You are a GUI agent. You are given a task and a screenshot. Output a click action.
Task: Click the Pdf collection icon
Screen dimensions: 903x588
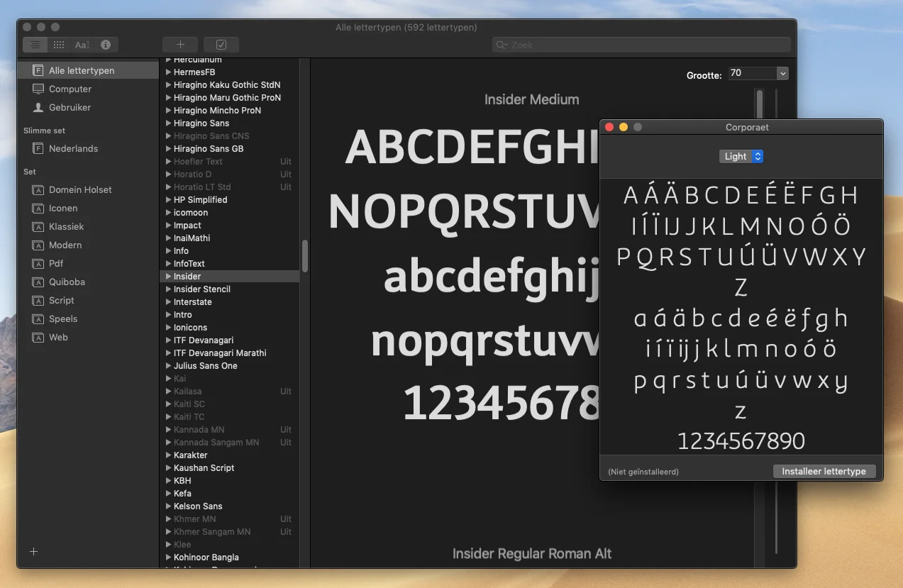coord(38,263)
